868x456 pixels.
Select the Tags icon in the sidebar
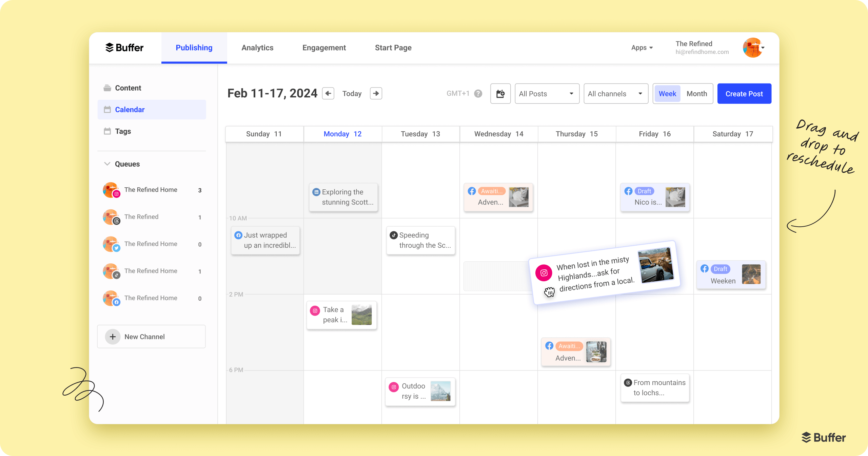(108, 131)
